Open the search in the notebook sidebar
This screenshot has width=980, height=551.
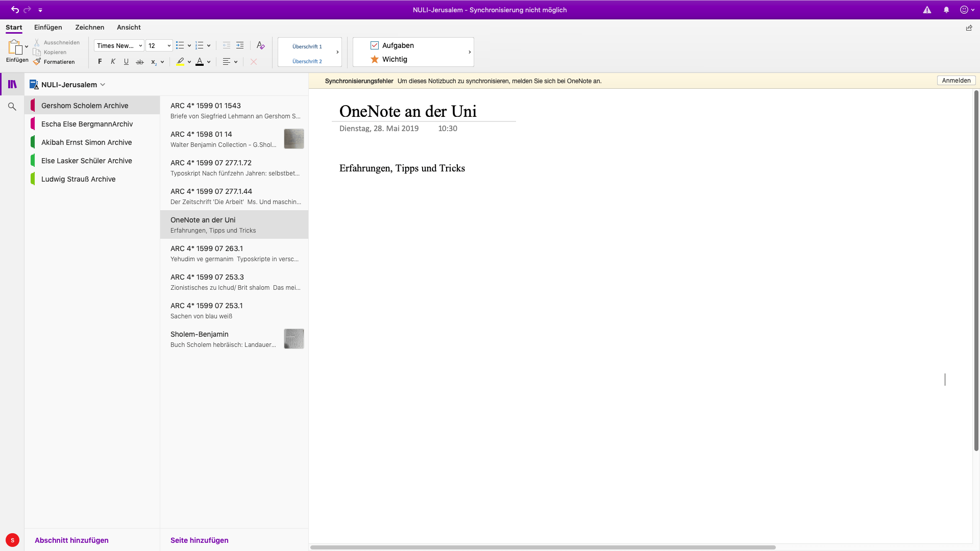coord(12,106)
